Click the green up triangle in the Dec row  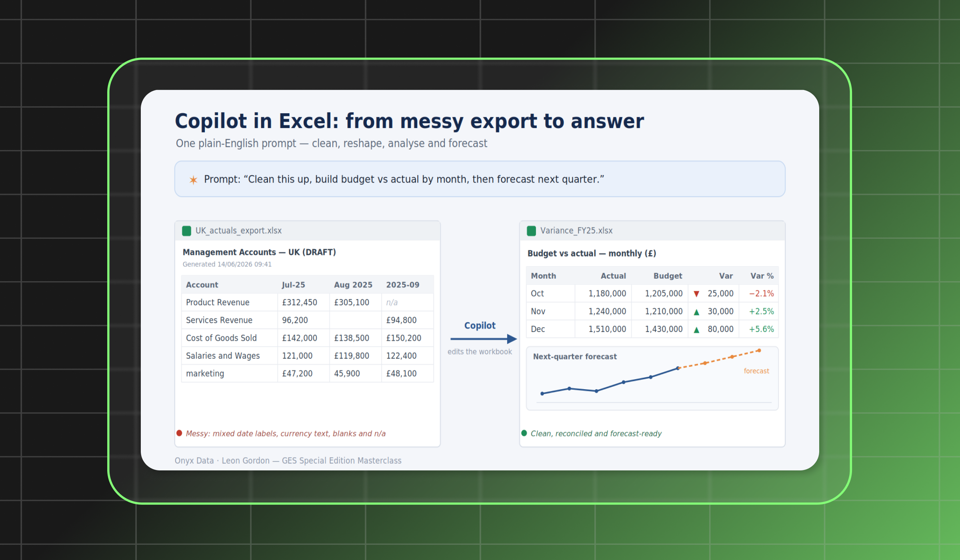click(696, 330)
